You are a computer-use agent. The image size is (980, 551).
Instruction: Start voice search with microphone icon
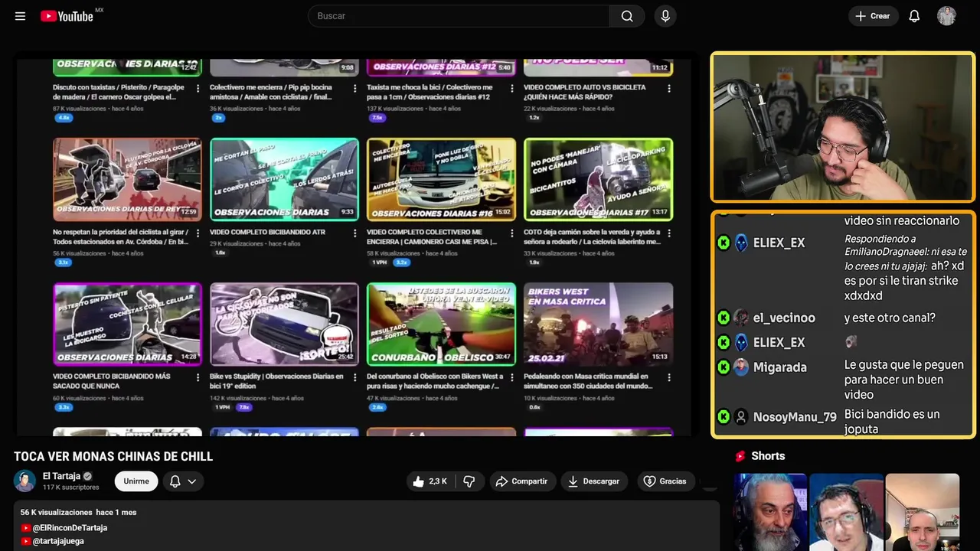(x=665, y=16)
